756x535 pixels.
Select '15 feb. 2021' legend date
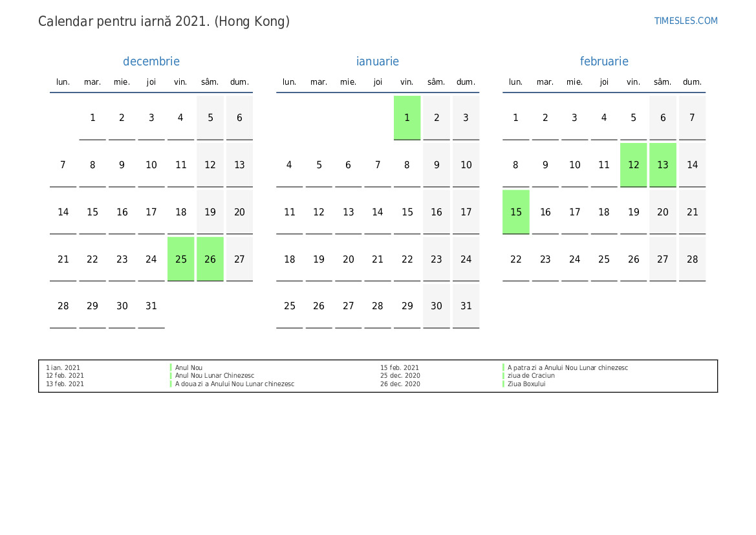click(x=399, y=367)
